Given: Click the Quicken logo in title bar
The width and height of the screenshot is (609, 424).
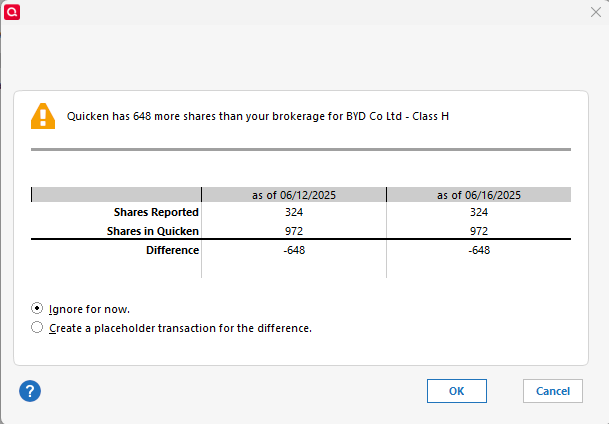Looking at the screenshot, I should click(12, 12).
